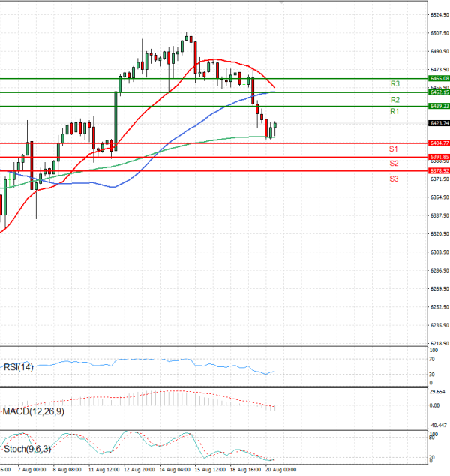Click the 6235.90 price axis value
450x476 pixels.
[439, 325]
